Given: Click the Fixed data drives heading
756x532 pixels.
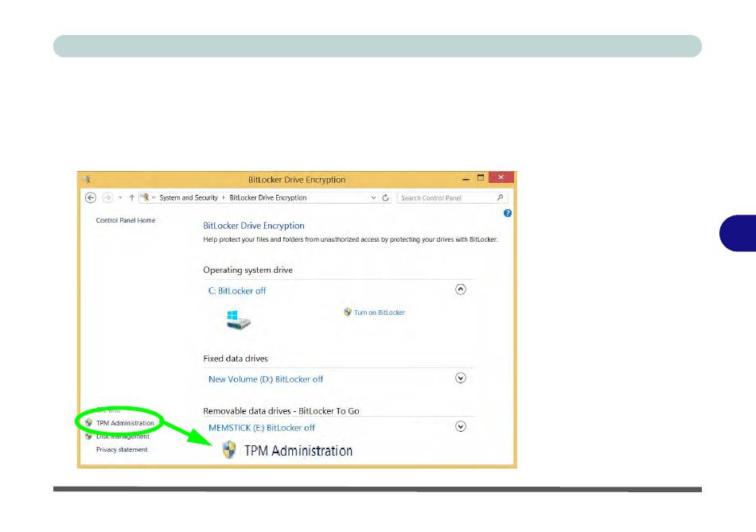Looking at the screenshot, I should (236, 359).
